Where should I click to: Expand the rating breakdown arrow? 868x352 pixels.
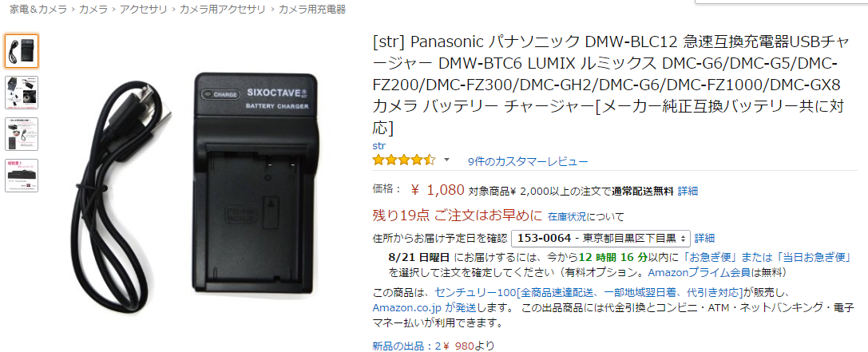tap(446, 160)
